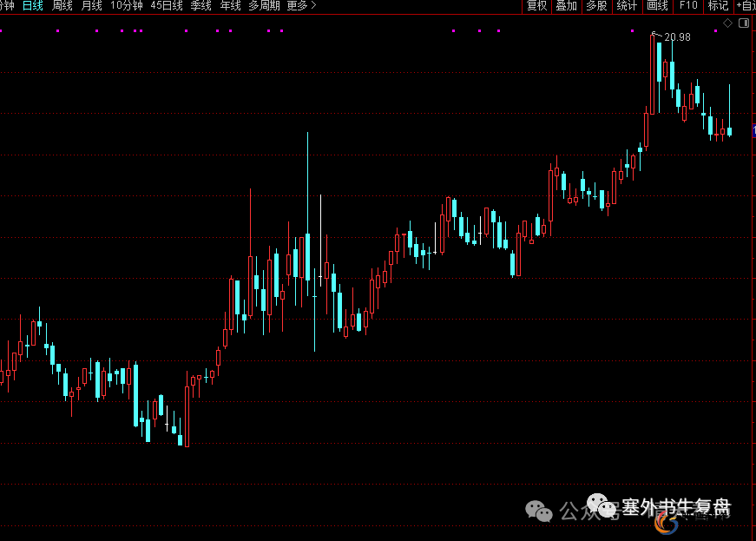This screenshot has width=756, height=541.
Task: Toggle the side panel layout icon
Action: [x=744, y=23]
